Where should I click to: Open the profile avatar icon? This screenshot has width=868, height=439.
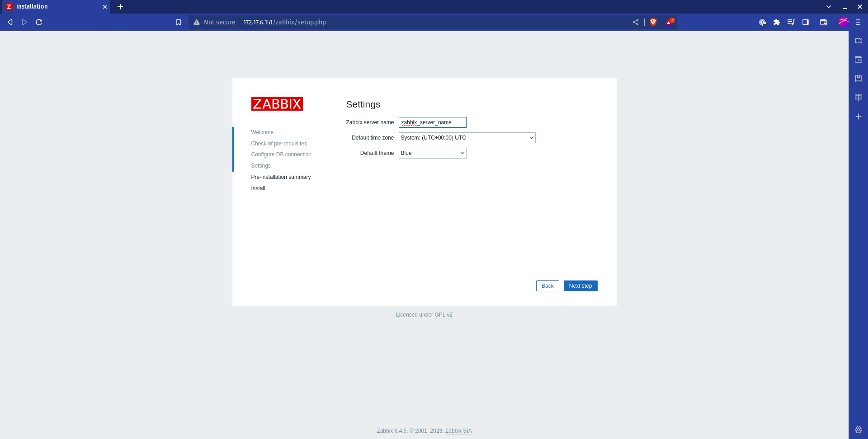[x=843, y=22]
